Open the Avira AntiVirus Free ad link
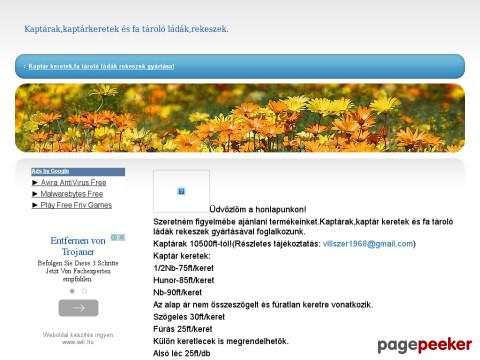The width and height of the screenshot is (480, 360). (x=73, y=183)
